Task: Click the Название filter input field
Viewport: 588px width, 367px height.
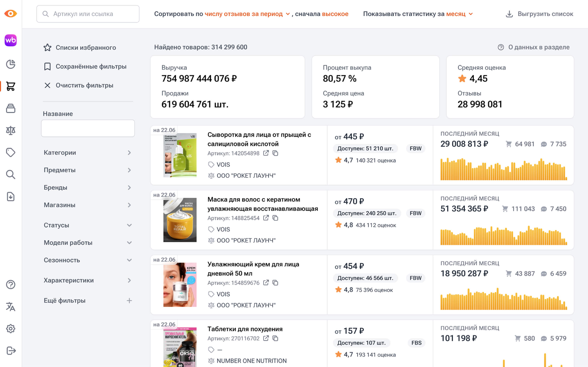Action: (88, 128)
